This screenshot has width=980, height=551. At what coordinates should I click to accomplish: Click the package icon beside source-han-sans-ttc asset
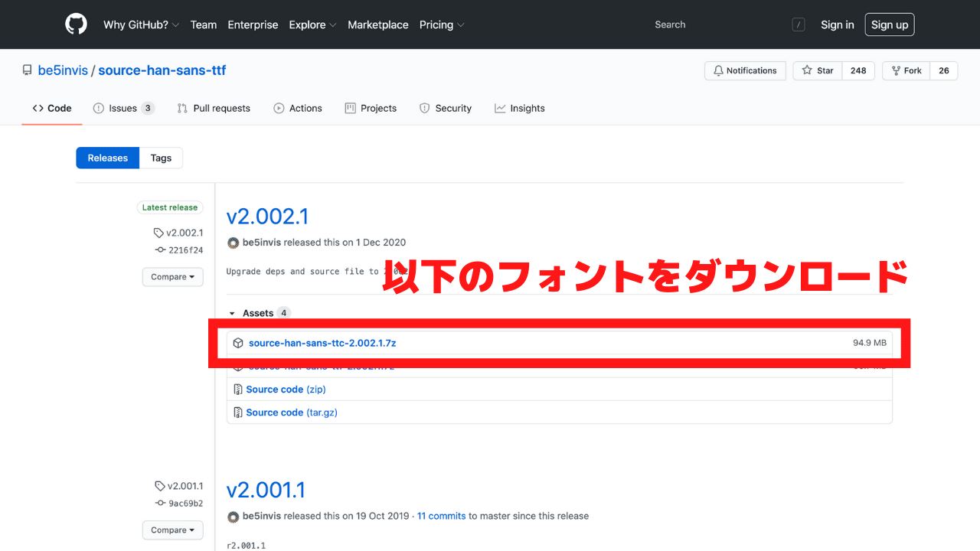(238, 343)
